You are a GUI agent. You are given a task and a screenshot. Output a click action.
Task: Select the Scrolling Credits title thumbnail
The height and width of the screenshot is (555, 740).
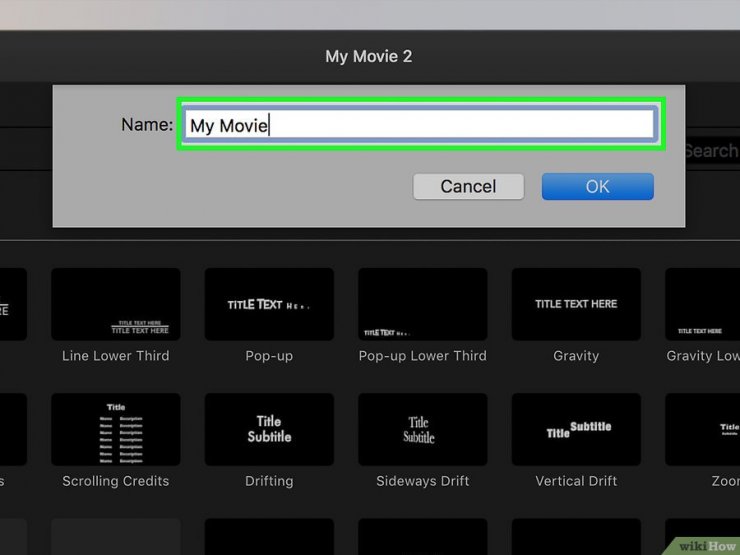[x=116, y=429]
